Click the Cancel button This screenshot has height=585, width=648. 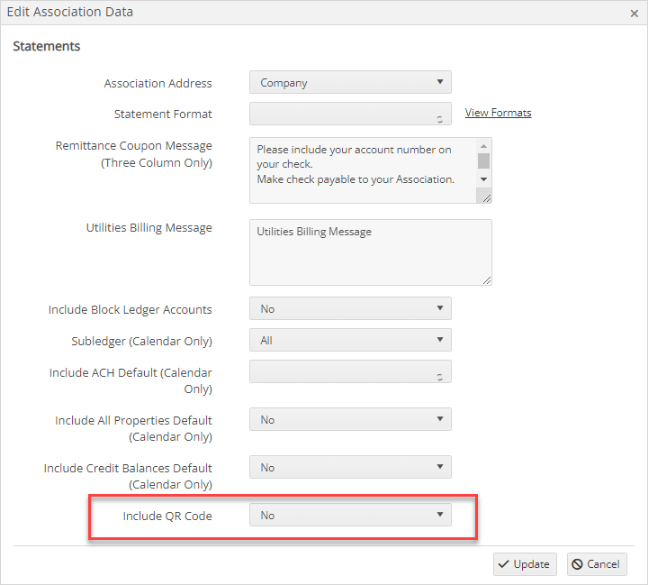[x=597, y=564]
